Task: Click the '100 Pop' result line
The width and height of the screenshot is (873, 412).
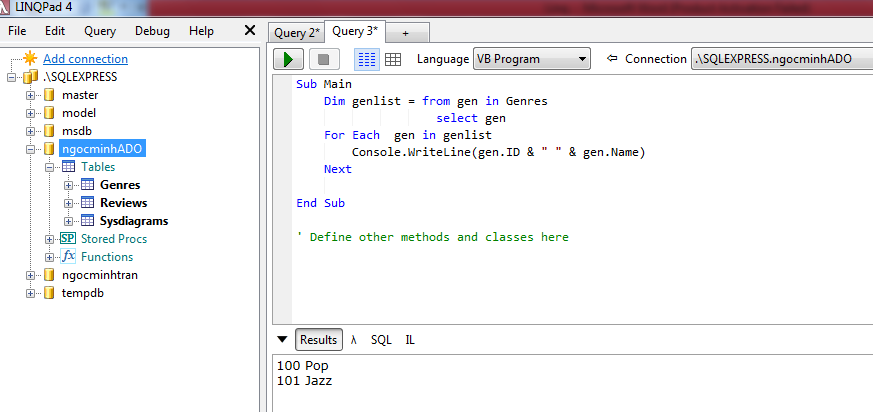Action: click(303, 366)
